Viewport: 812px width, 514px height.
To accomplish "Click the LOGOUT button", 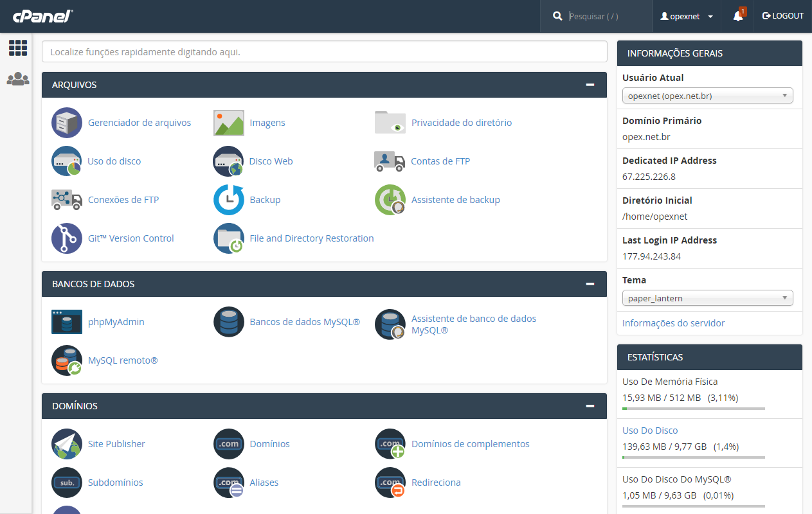I will tap(783, 16).
